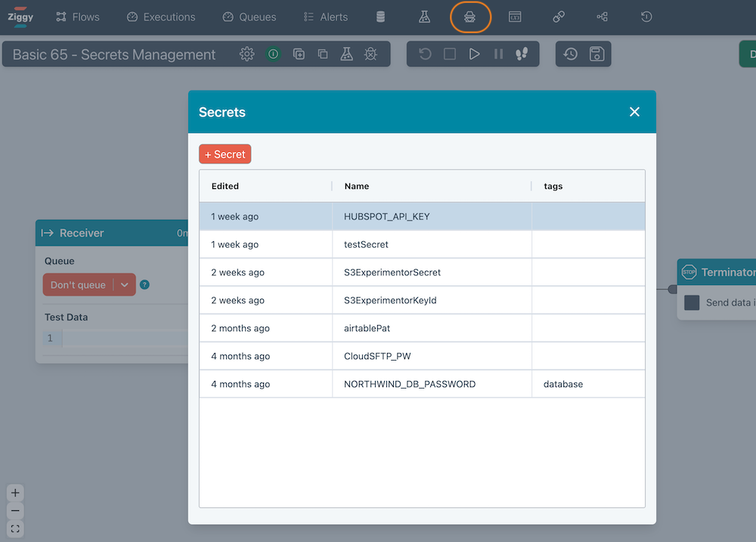Open the flow version history icon
This screenshot has height=542, width=756.
tap(571, 54)
